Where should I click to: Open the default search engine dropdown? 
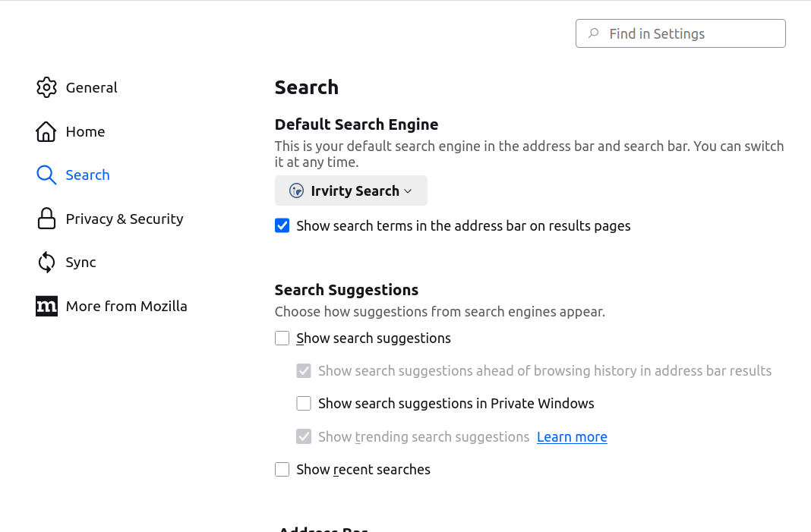pos(351,190)
